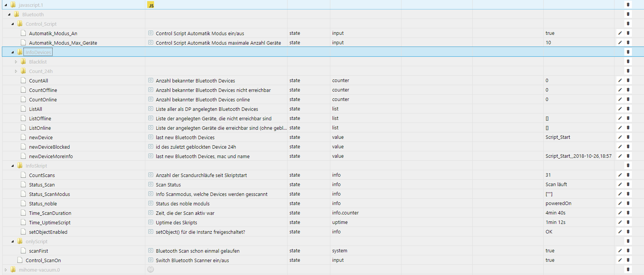Click the '1min 12s' uptime value
This screenshot has height=275, width=644.
[555, 222]
